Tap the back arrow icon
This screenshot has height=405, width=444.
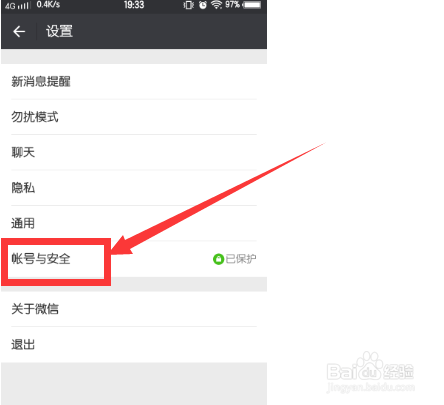[x=19, y=32]
